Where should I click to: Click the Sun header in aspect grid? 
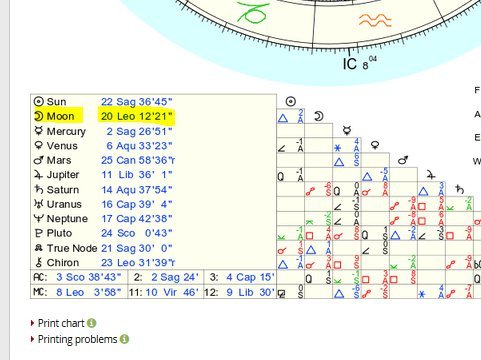coord(291,102)
